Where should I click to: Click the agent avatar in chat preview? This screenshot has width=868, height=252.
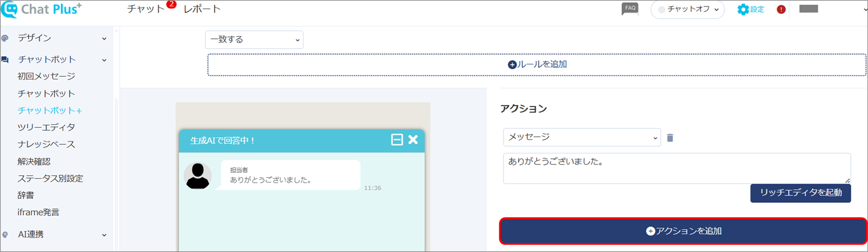(198, 176)
